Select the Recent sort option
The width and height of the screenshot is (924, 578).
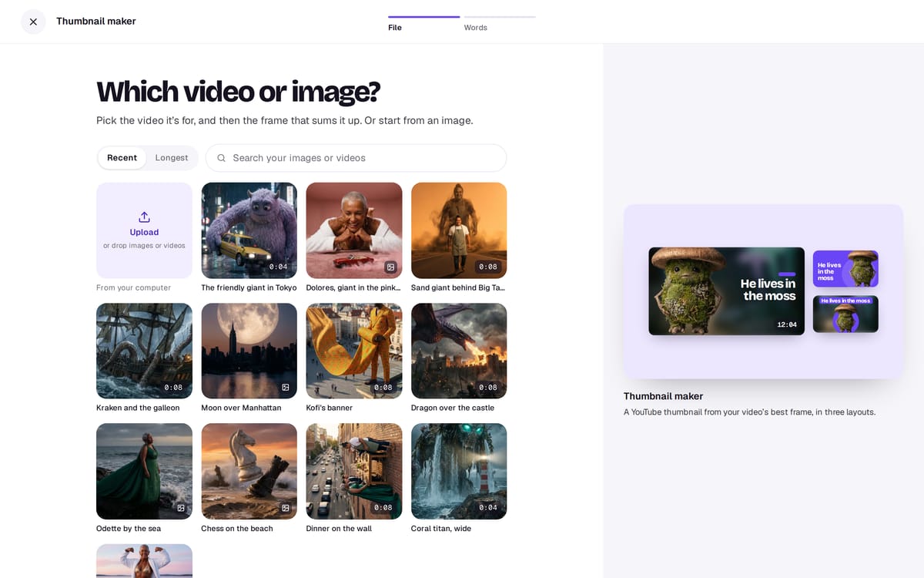pos(122,158)
